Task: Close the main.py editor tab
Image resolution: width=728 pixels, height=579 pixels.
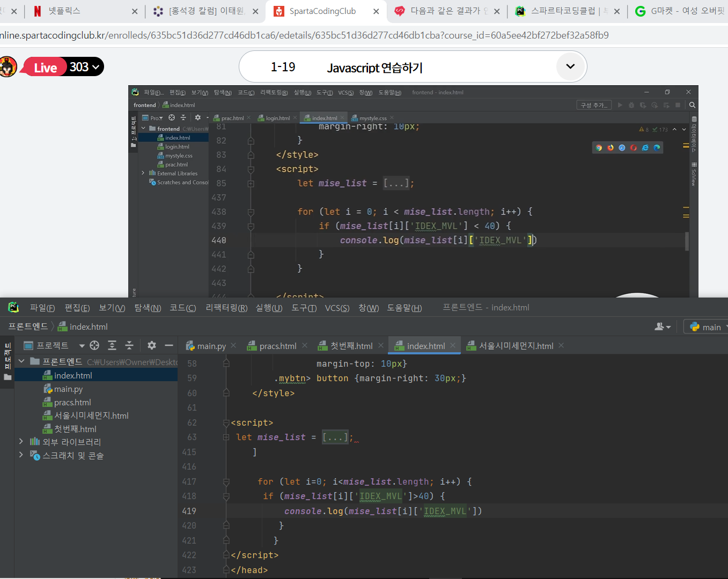Action: 233,346
